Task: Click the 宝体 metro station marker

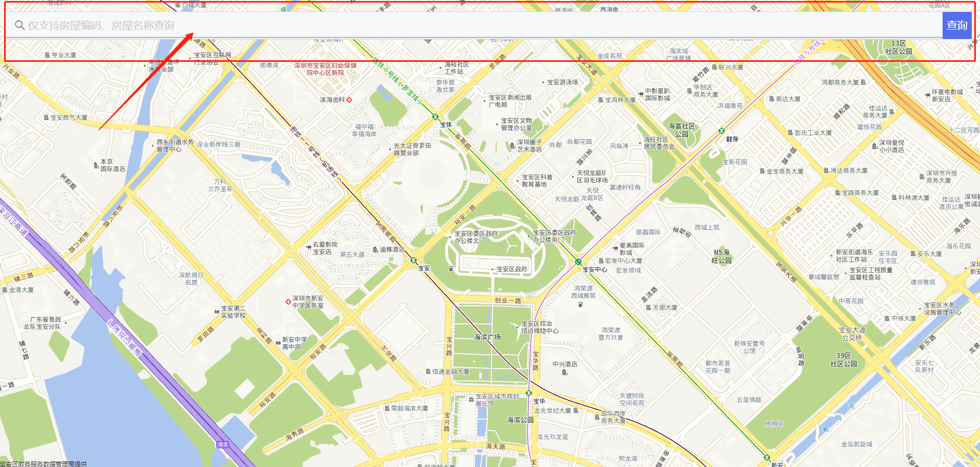Action: (x=435, y=117)
